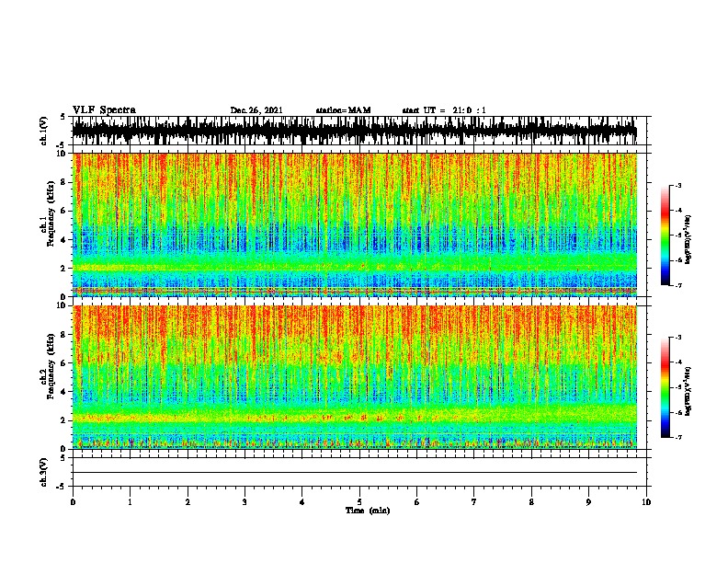Click the ch.2 'Frequency (kHz)' axis label
This screenshot has height=563, width=728.
click(x=51, y=366)
